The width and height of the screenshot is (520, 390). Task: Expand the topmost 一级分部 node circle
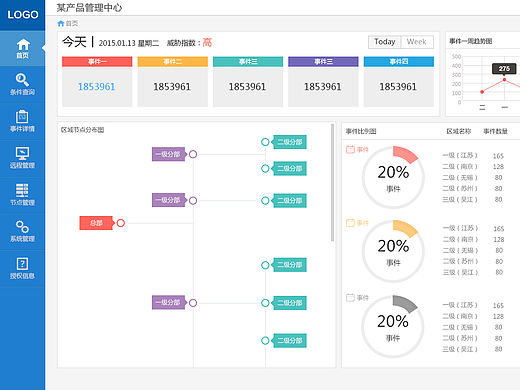(193, 154)
